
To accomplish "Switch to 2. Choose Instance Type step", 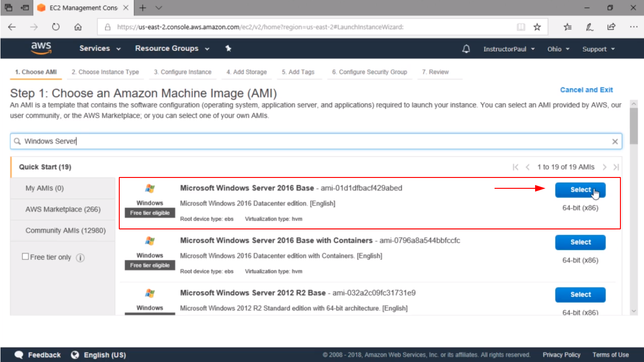I will (105, 72).
